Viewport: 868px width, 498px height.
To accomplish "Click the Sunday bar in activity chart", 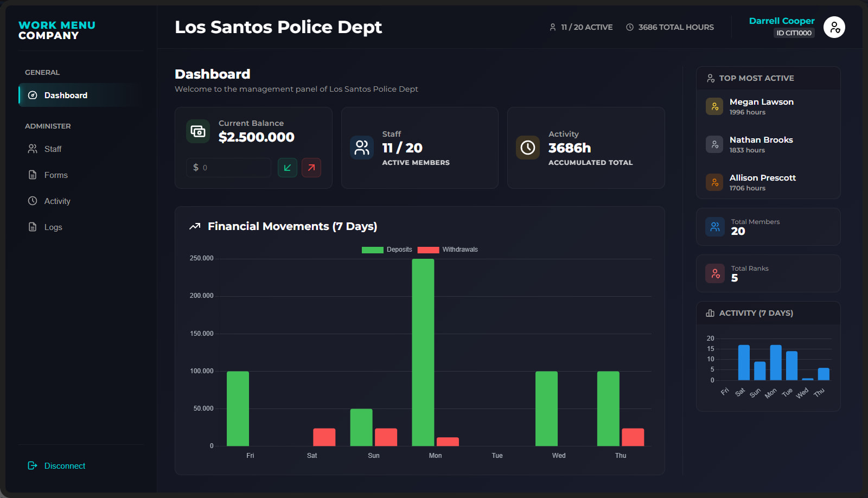I will pos(760,371).
